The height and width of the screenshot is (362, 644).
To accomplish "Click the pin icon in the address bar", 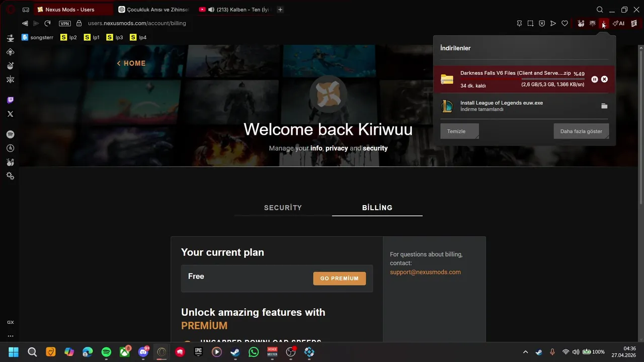I will tap(519, 23).
